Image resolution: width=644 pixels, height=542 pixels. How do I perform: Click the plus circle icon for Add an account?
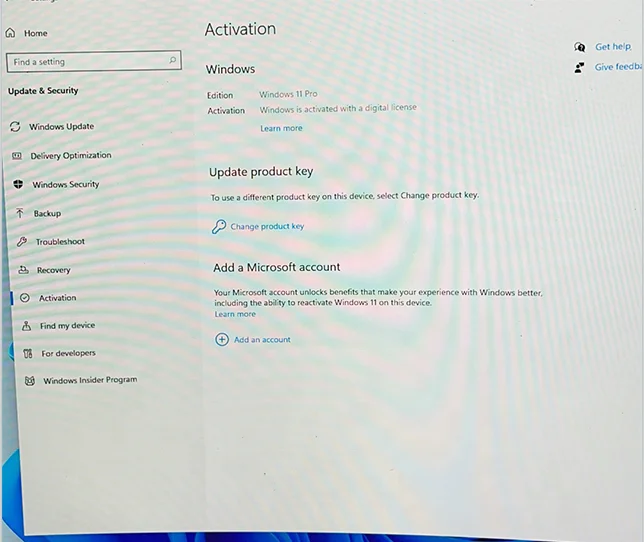222,340
